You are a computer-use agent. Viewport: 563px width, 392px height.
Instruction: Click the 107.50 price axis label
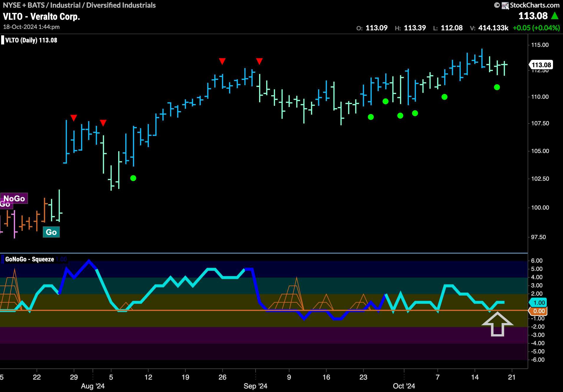point(540,123)
